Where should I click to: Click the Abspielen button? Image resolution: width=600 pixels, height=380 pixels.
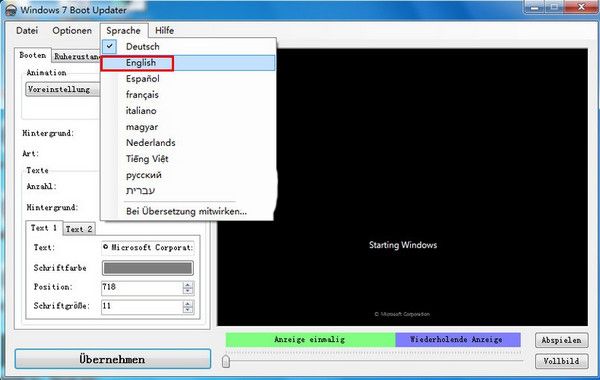click(x=561, y=340)
